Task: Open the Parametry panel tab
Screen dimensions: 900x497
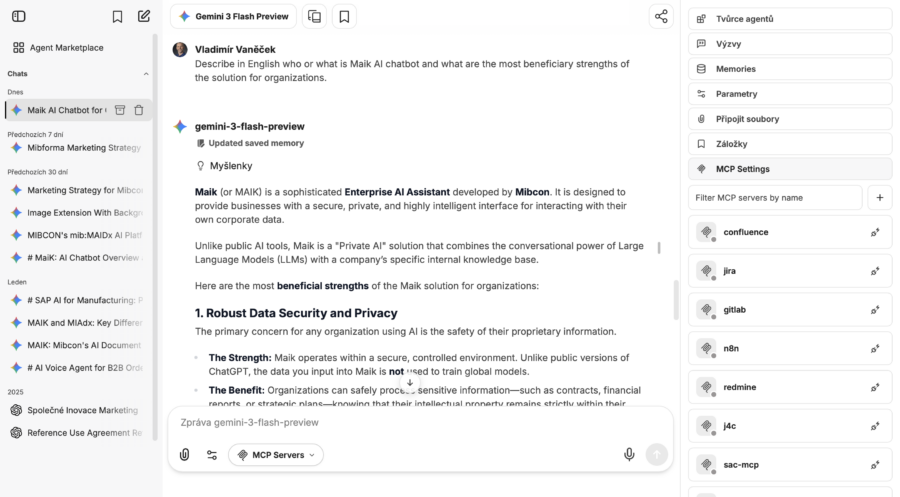Action: click(x=789, y=94)
